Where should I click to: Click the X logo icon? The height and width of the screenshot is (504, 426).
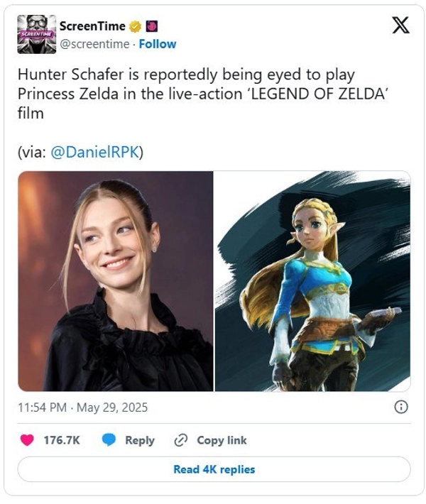(x=400, y=26)
